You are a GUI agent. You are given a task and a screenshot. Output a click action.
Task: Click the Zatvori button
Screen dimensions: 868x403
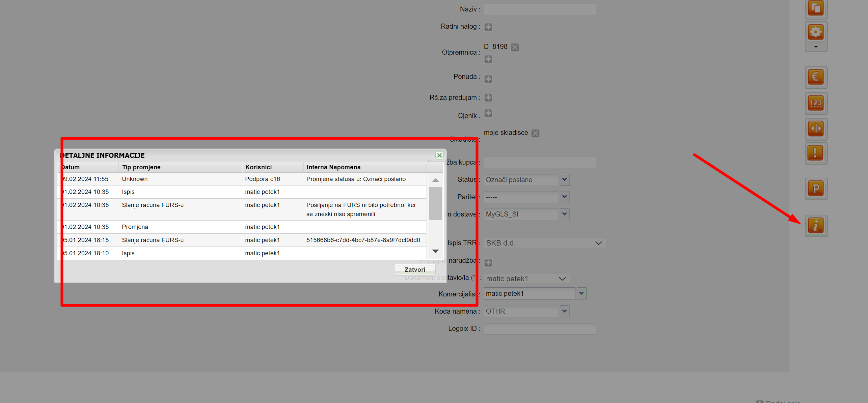point(415,269)
